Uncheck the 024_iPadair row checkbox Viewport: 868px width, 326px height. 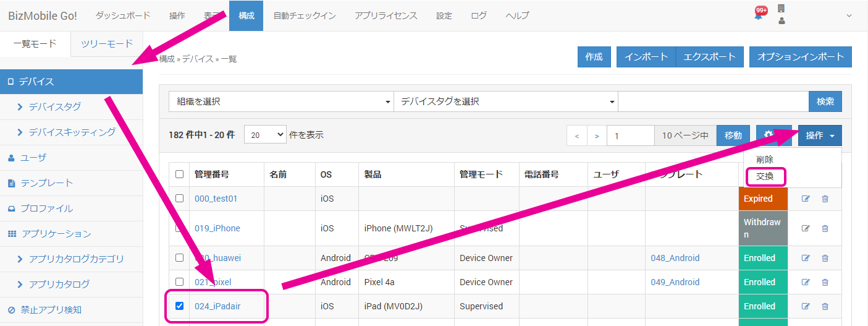(x=180, y=306)
